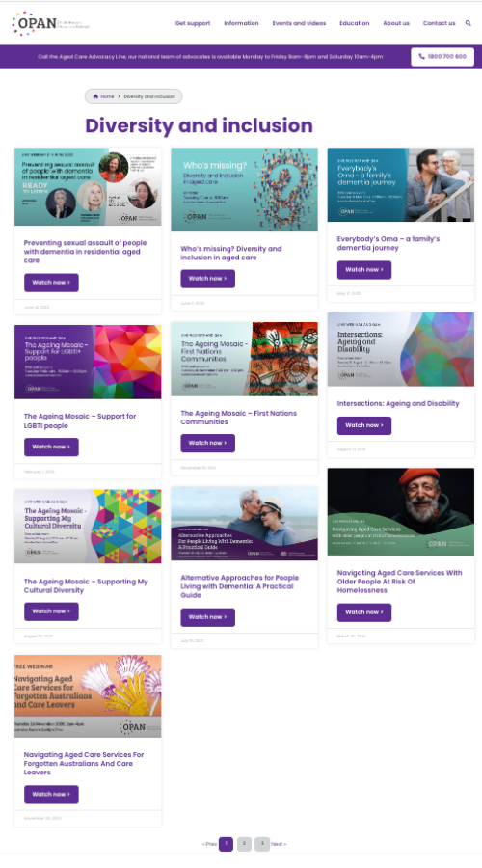The image size is (482, 868).
Task: Open title link The Ageing Mosaic – Support for LGBTI people
Action: coord(80,420)
